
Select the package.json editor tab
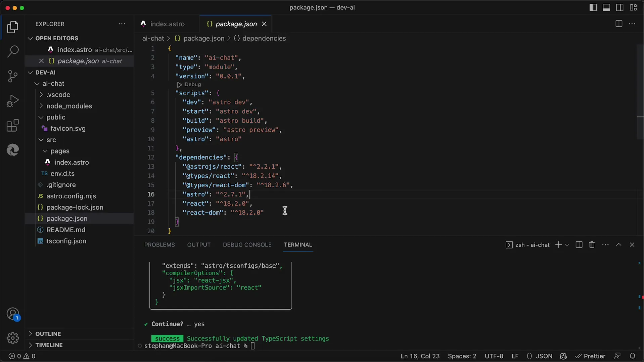click(x=236, y=24)
